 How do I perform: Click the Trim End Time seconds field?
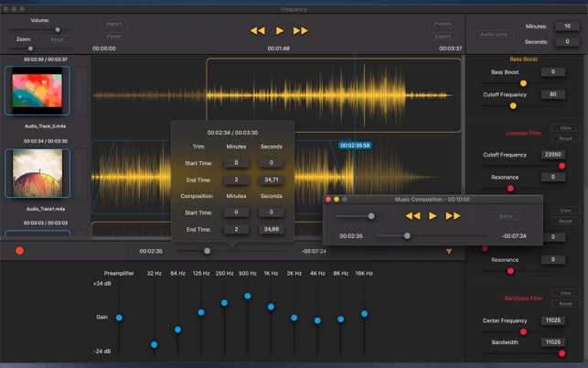272,179
